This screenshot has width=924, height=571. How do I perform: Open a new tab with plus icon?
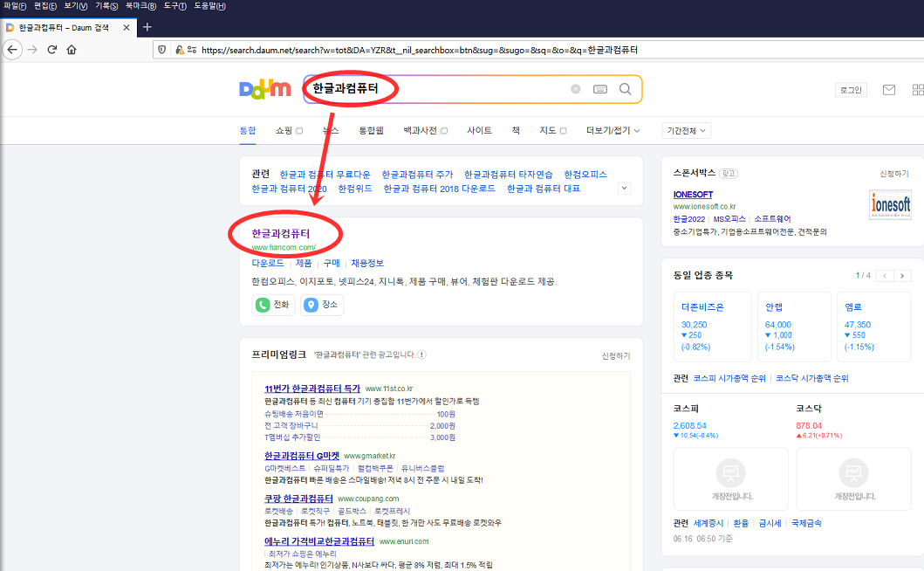coord(147,27)
